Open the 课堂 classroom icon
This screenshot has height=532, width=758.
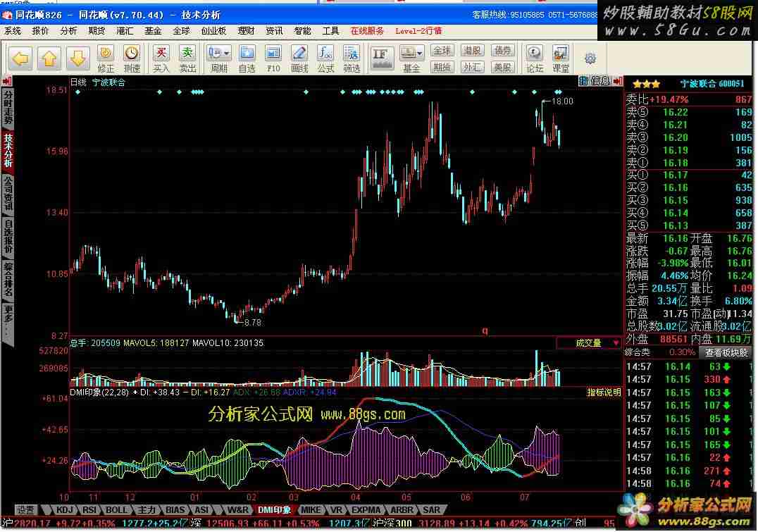tap(561, 58)
